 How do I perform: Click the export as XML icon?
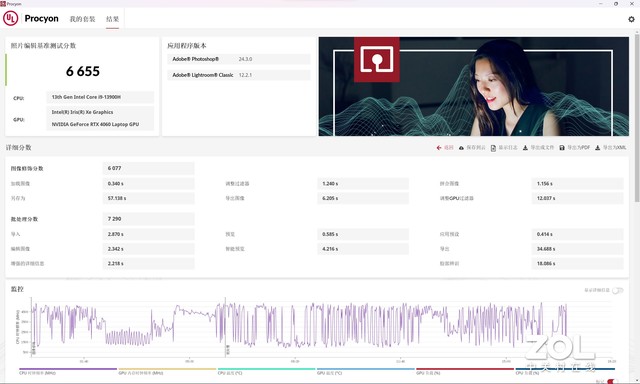(x=598, y=148)
